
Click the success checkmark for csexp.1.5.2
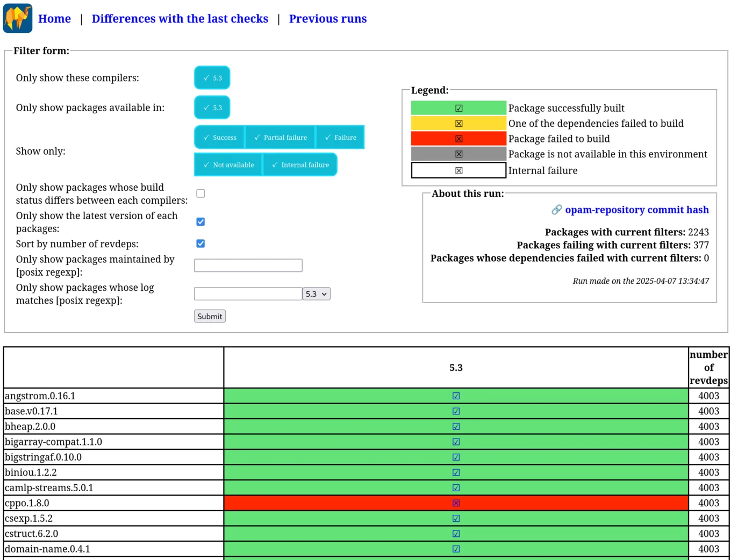pos(456,518)
